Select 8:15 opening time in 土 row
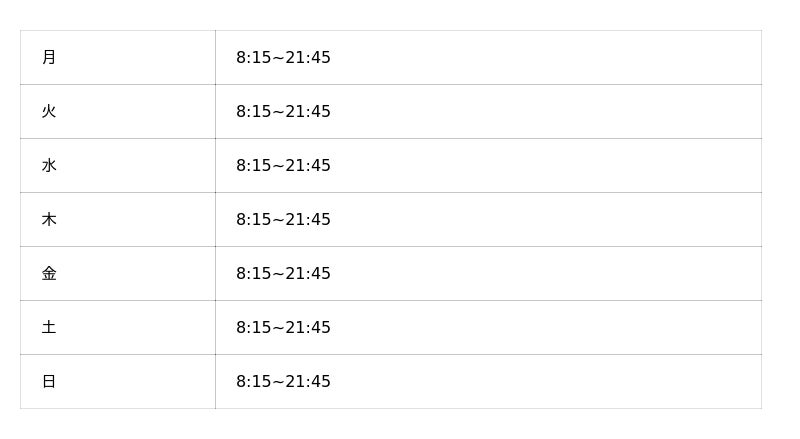The width and height of the screenshot is (800, 439). [253, 328]
